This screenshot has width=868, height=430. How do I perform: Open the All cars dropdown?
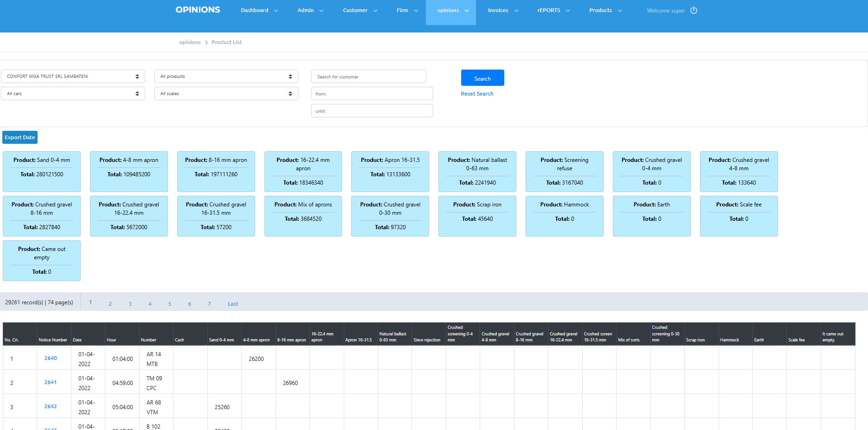pyautogui.click(x=73, y=94)
